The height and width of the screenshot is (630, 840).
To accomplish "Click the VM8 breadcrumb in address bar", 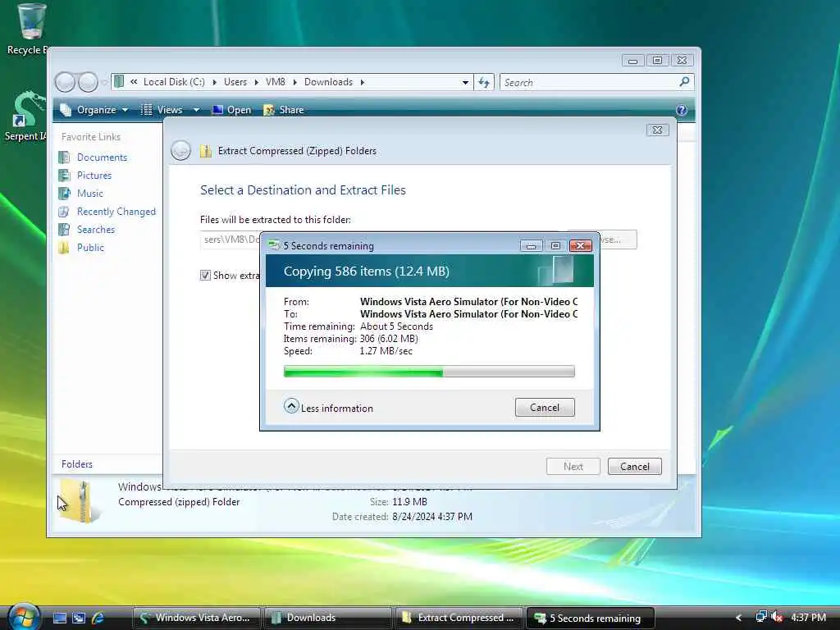I will tap(276, 82).
